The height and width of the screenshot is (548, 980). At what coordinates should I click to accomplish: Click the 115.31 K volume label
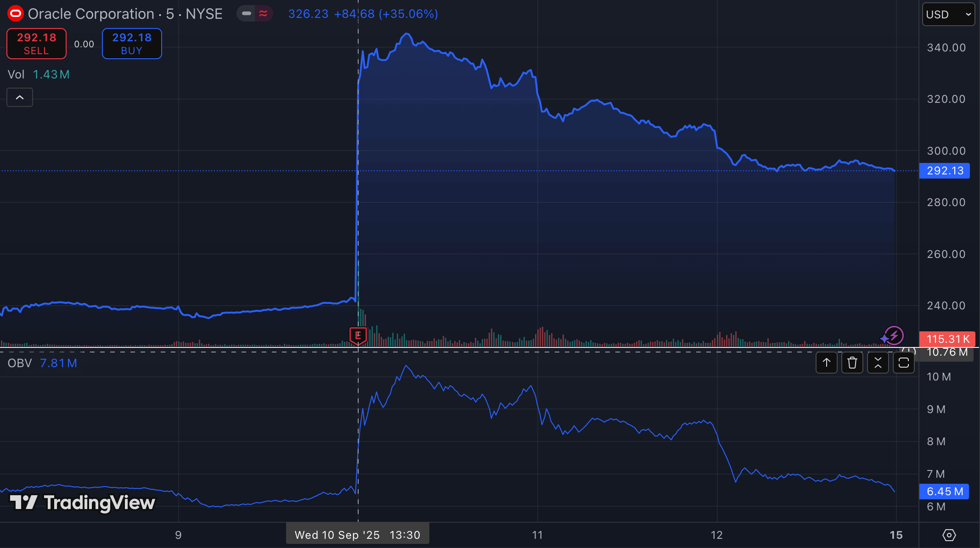(x=947, y=339)
